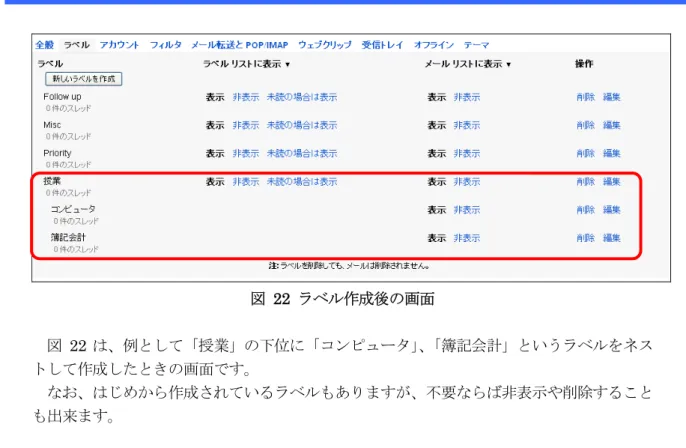Click the figure caption 図 22 ラベル作成後の画面

tap(343, 299)
